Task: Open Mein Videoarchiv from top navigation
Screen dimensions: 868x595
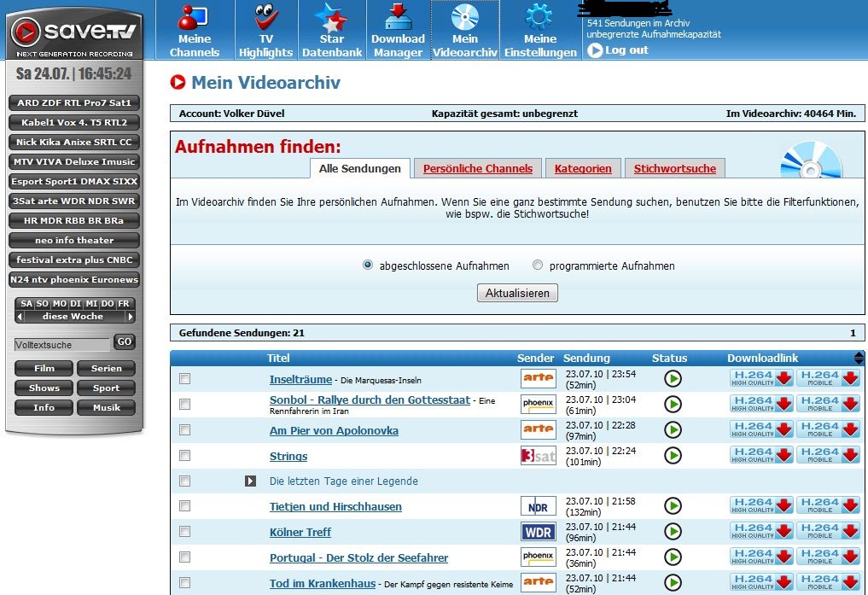Action: tap(465, 30)
